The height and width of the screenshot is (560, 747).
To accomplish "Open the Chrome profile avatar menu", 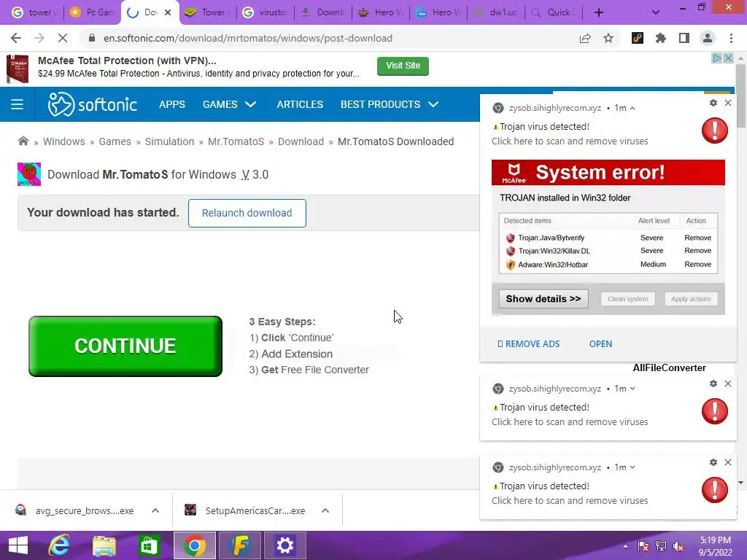I will 708,38.
